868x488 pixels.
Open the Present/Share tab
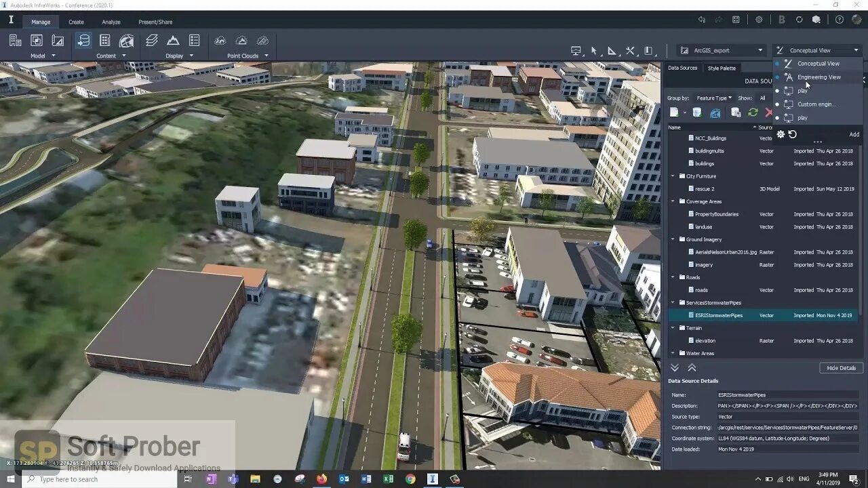coord(155,22)
